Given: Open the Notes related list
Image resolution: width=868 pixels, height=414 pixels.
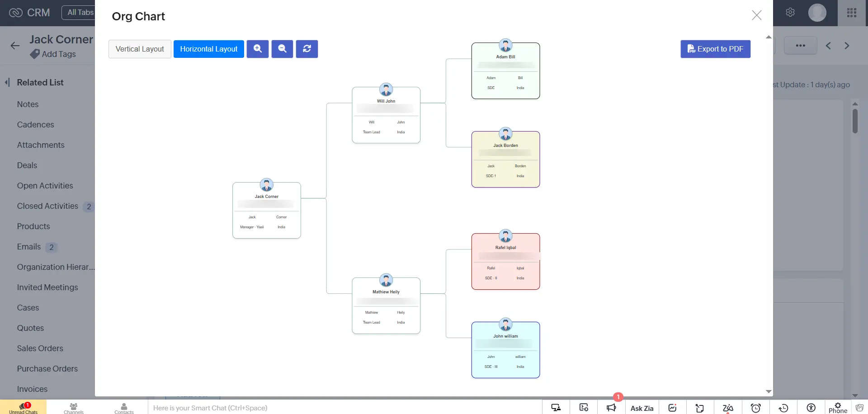Looking at the screenshot, I should click(x=28, y=104).
